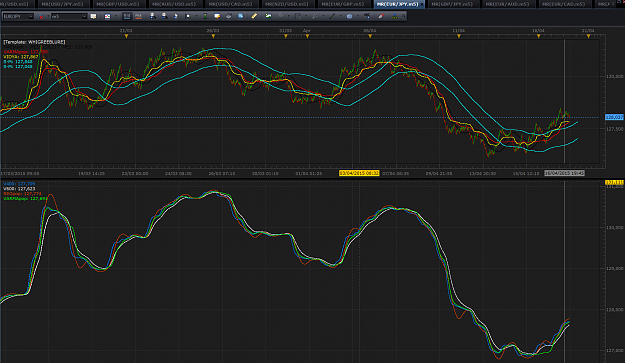The width and height of the screenshot is (625, 363).
Task: Click the yellow price tag on lower chart axis
Action: pyautogui.click(x=614, y=182)
